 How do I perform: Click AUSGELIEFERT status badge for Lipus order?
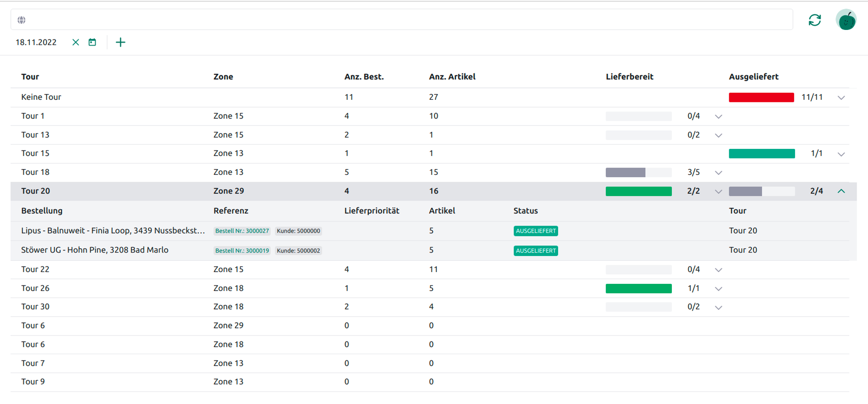click(x=536, y=231)
